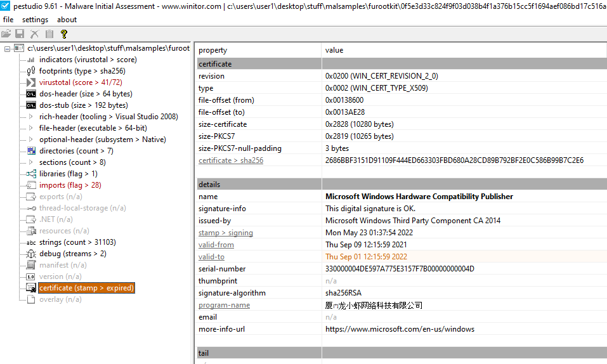The image size is (607, 364).
Task: Click the root file node icon
Action: click(x=19, y=48)
